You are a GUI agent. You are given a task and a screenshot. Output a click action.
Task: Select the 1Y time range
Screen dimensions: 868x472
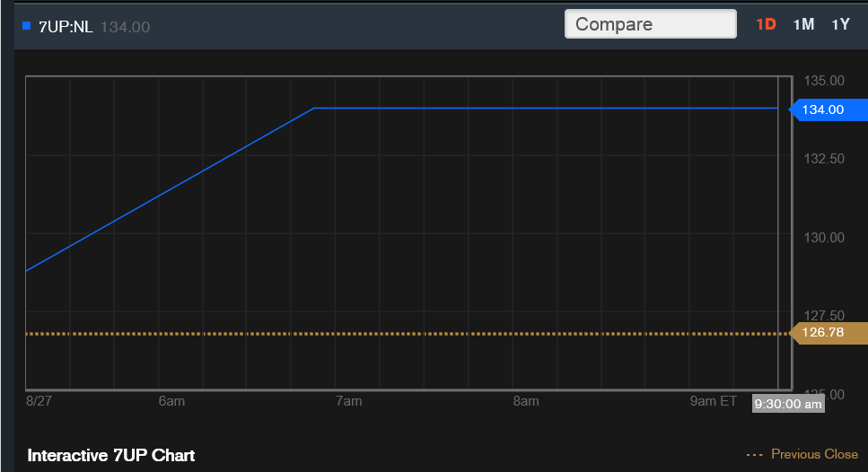pyautogui.click(x=840, y=24)
